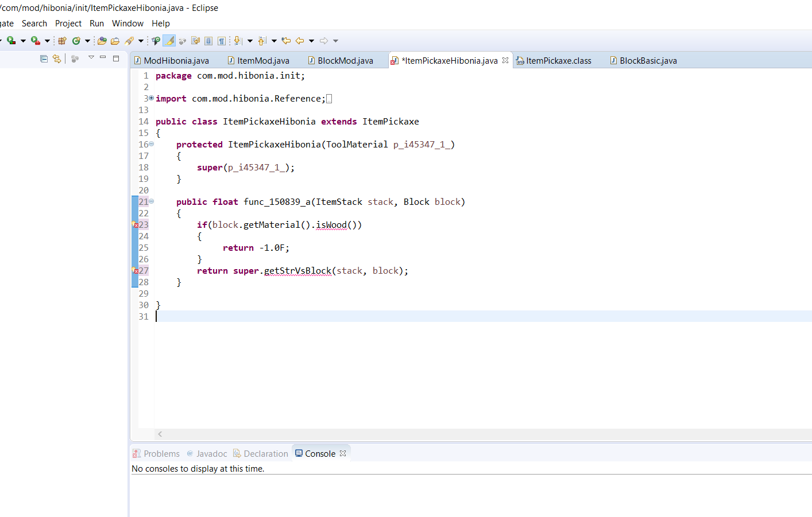Toggle Block Selection Mode icon
812x517 pixels.
point(195,41)
